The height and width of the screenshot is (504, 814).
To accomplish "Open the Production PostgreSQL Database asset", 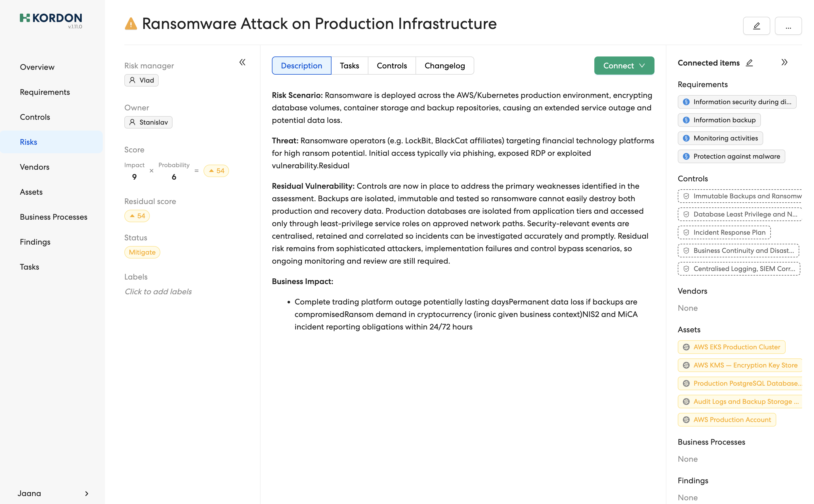I will tap(740, 383).
